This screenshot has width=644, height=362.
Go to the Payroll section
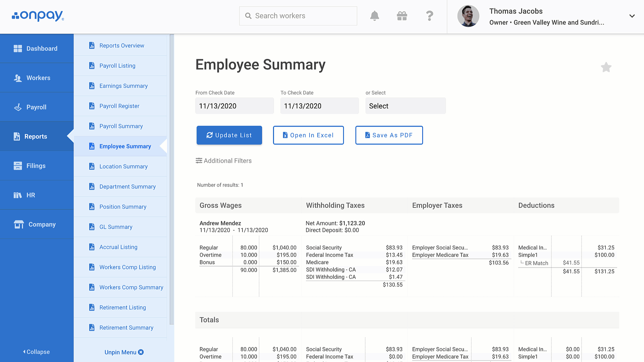tap(37, 107)
